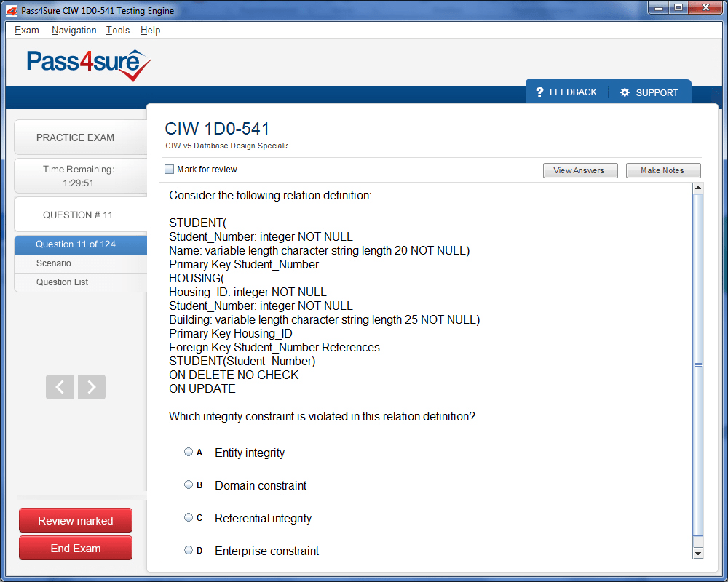Select answer C Referential integrity

(x=189, y=517)
